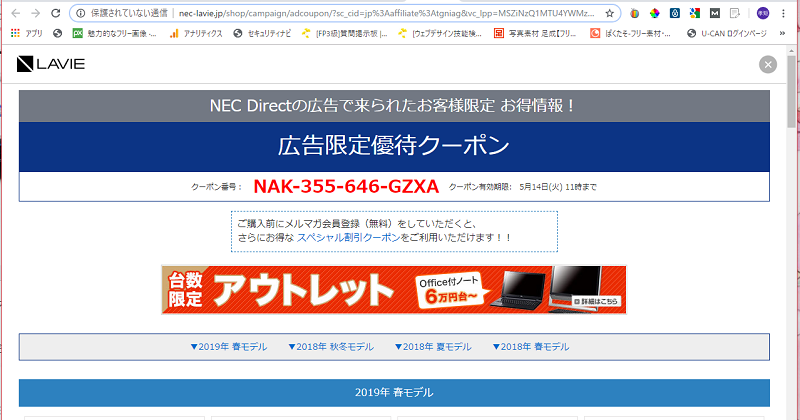Click the page vertical scrollbar thumb
Viewport: 800px width, 420px height.
pyautogui.click(x=791, y=91)
